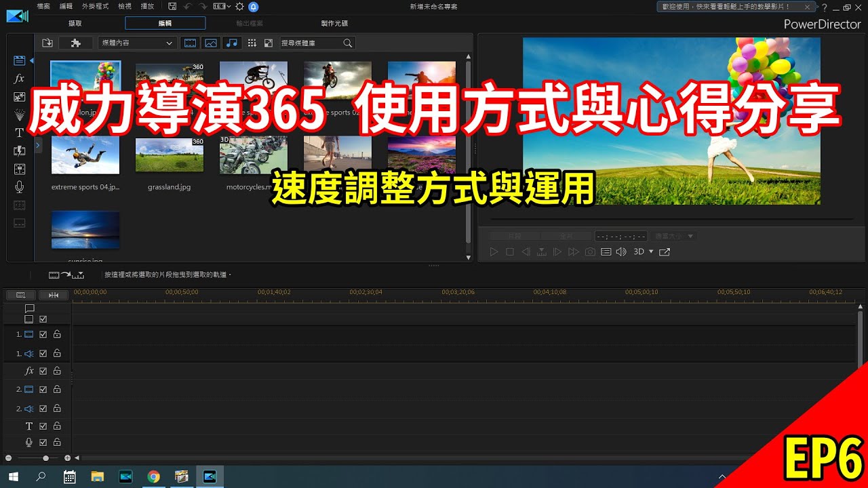Viewport: 868px width, 488px height.
Task: Open the Voice-Over microphone room in sidebar
Action: [x=19, y=187]
